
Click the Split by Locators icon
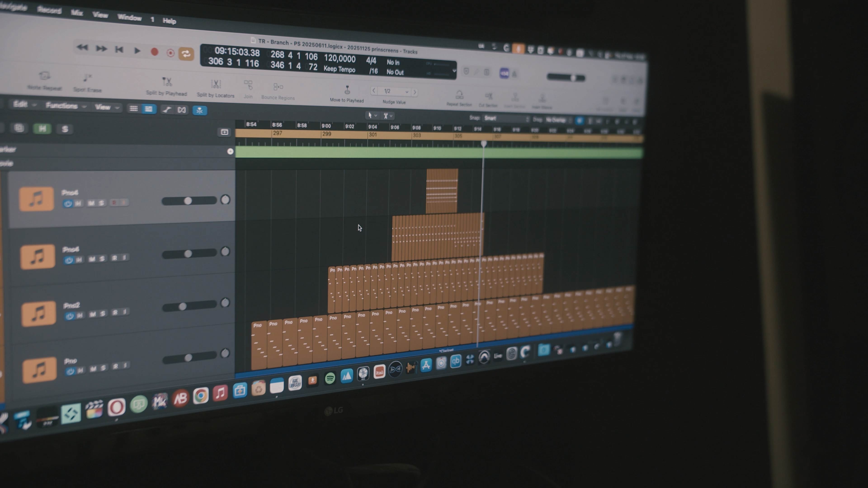click(216, 84)
